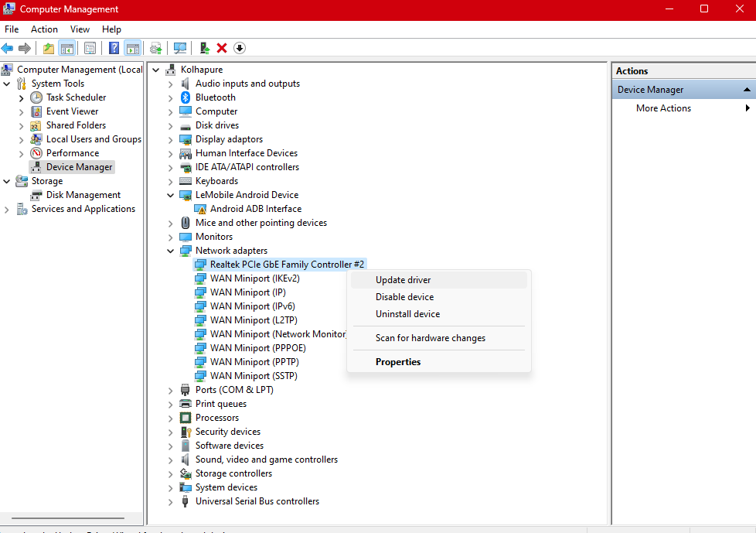Click the update driver gear toolbar icon
This screenshot has height=533, width=756.
pos(155,48)
